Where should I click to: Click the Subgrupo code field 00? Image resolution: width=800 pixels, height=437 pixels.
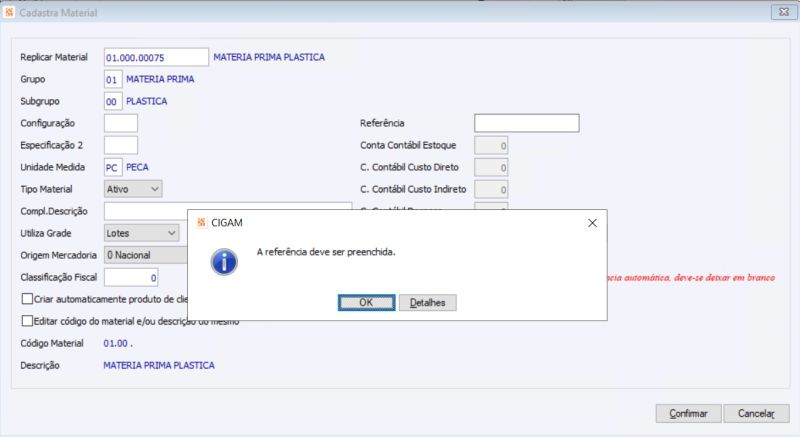tap(113, 101)
